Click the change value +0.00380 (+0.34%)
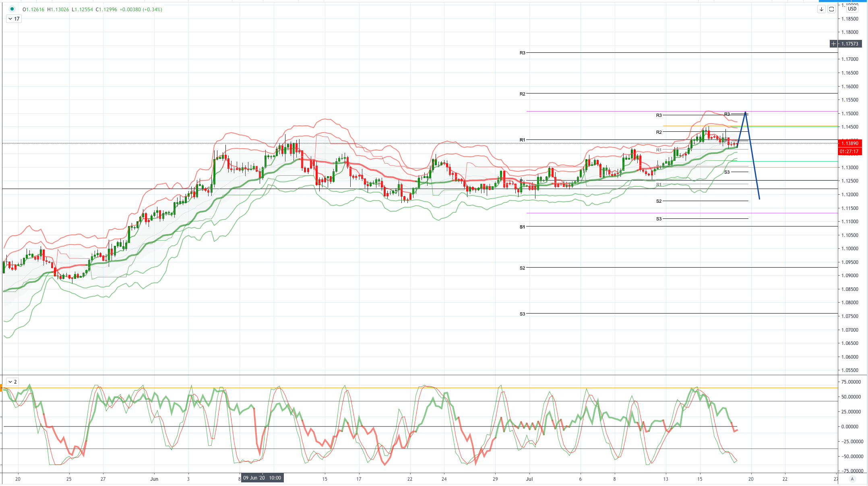The image size is (868, 486). coord(141,9)
